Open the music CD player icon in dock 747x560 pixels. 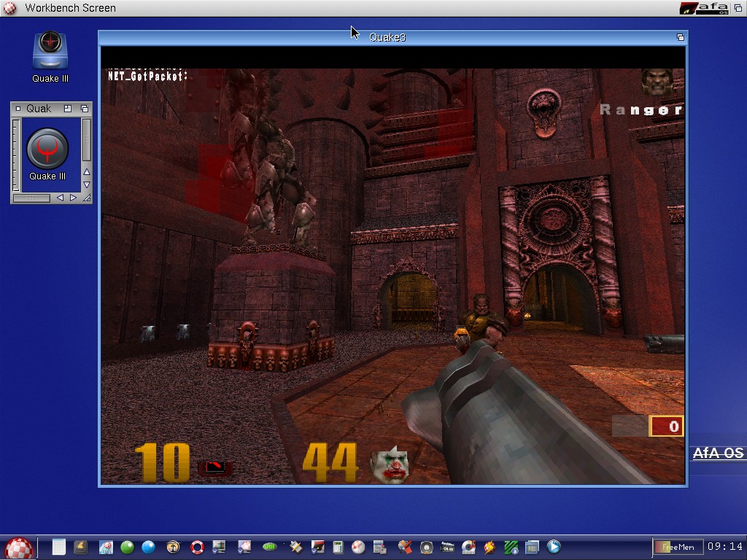[468, 547]
